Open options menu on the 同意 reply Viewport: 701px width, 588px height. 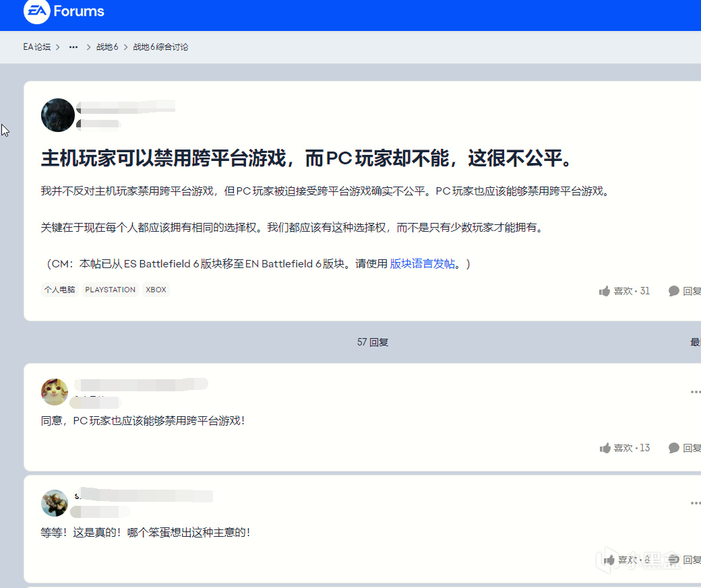click(x=695, y=392)
